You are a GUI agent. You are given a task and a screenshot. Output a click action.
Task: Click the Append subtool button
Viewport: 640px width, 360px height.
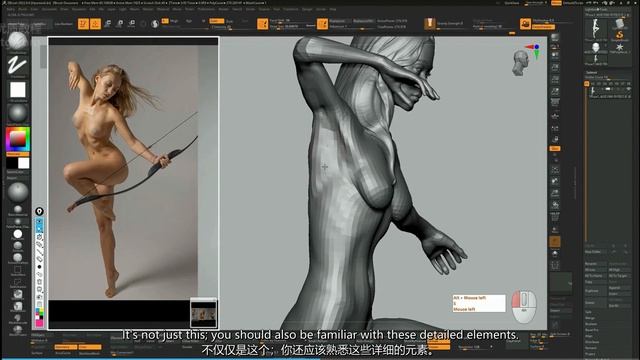pyautogui.click(x=619, y=288)
